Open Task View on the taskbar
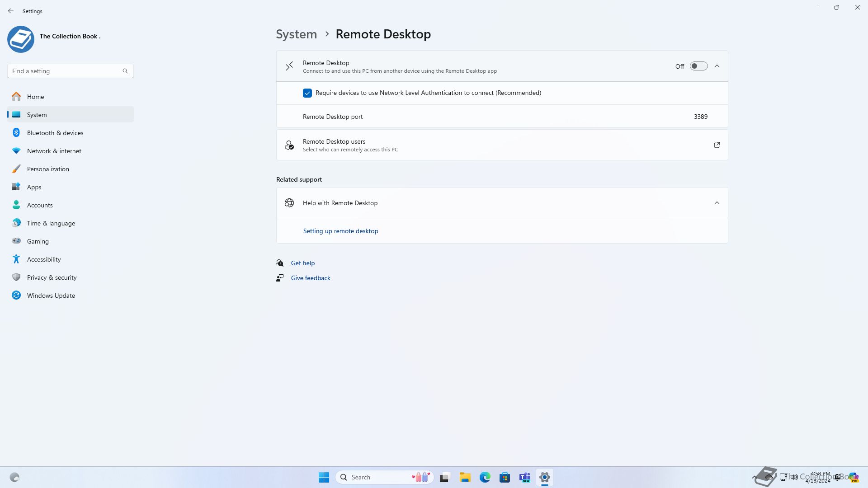 pos(445,477)
